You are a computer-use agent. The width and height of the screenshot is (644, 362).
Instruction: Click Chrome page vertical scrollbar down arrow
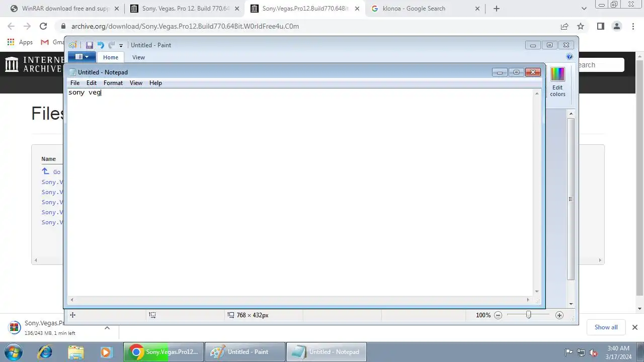(640, 309)
